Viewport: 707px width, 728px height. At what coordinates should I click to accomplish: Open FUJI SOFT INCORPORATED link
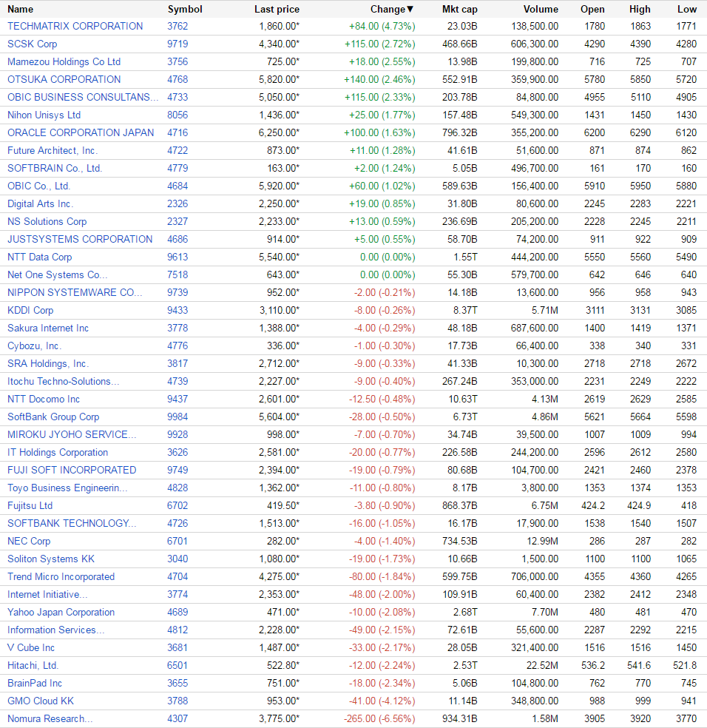[72, 471]
